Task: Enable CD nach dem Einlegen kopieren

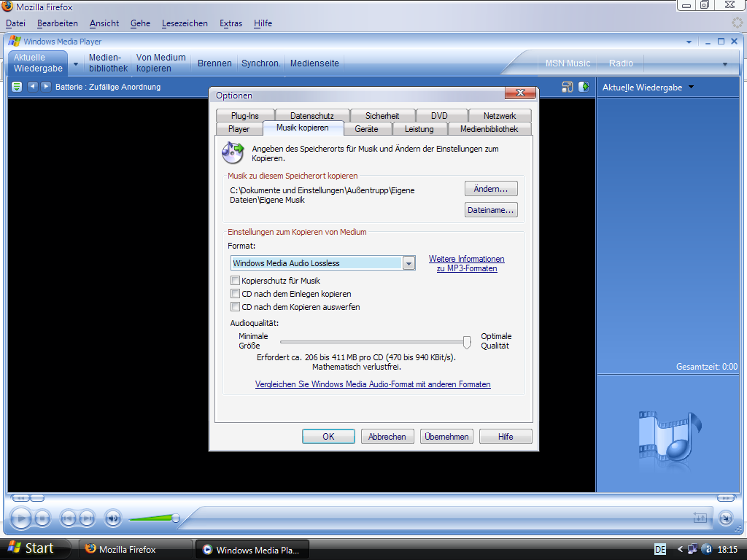Action: 235,294
